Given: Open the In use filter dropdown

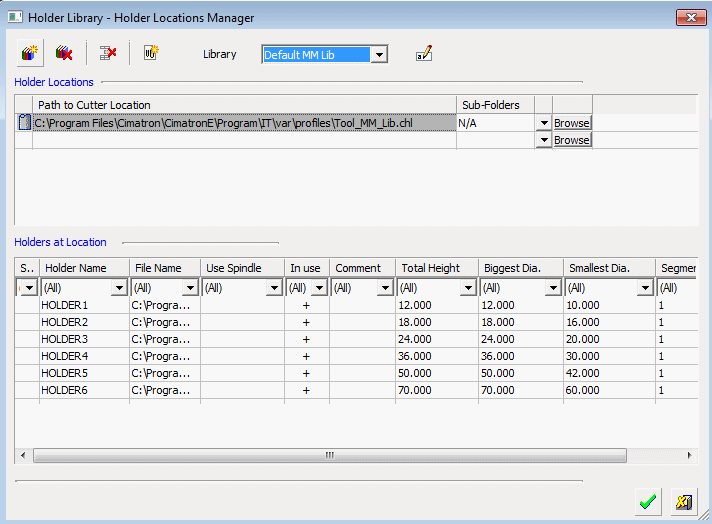Looking at the screenshot, I should [319, 288].
